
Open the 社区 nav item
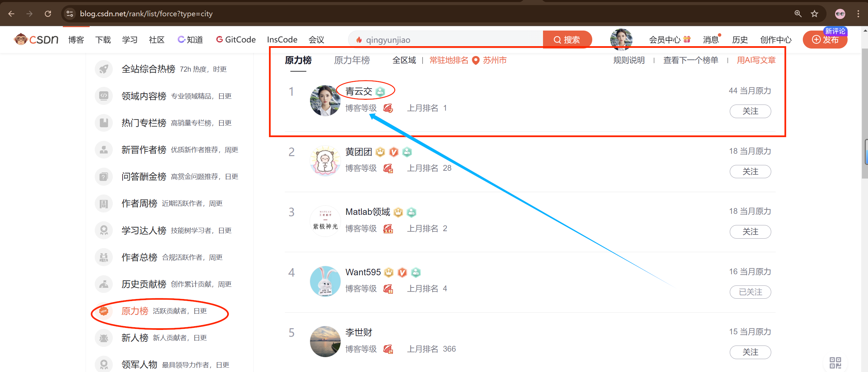[157, 40]
